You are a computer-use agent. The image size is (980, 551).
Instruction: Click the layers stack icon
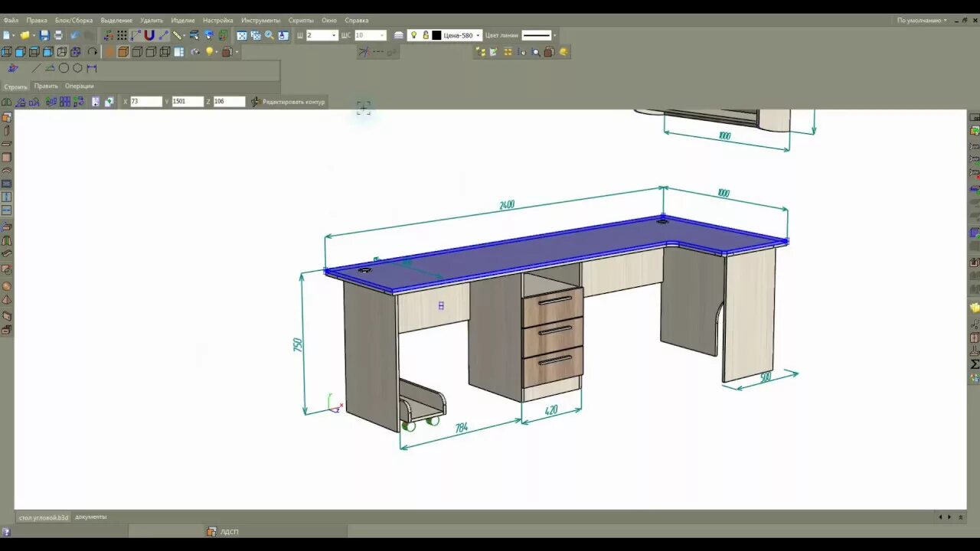(399, 35)
